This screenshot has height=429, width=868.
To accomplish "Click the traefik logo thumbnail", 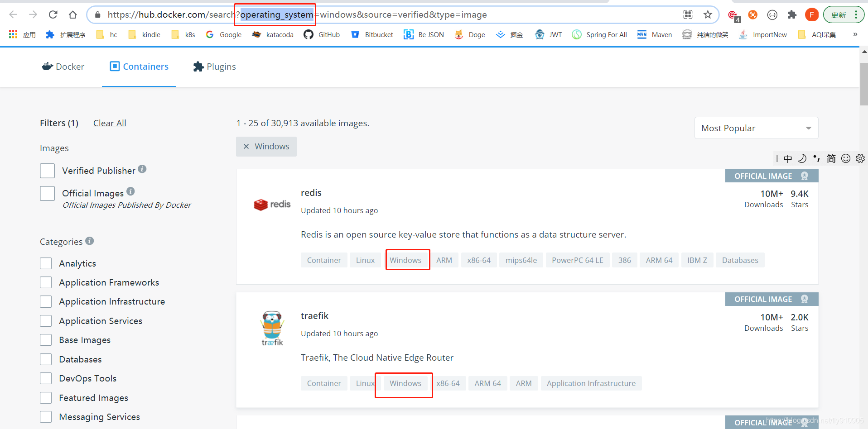I will click(272, 329).
